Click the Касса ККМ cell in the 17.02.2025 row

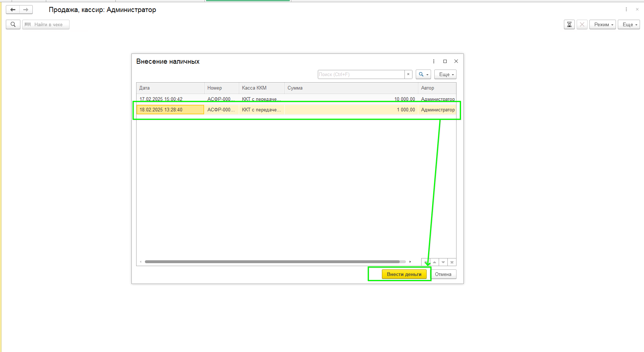click(262, 99)
